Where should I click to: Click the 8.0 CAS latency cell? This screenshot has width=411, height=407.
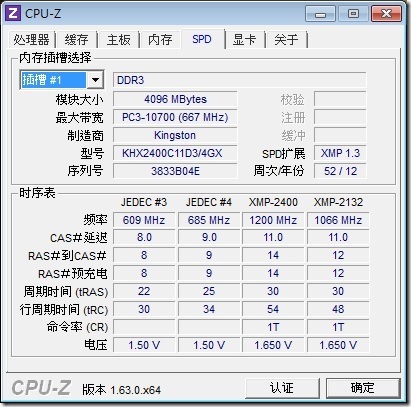[144, 238]
